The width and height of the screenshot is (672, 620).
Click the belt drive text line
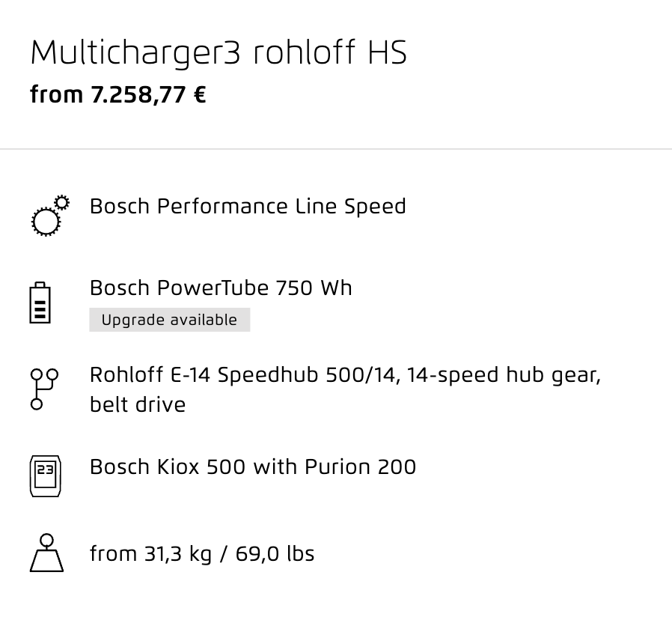[x=138, y=404]
